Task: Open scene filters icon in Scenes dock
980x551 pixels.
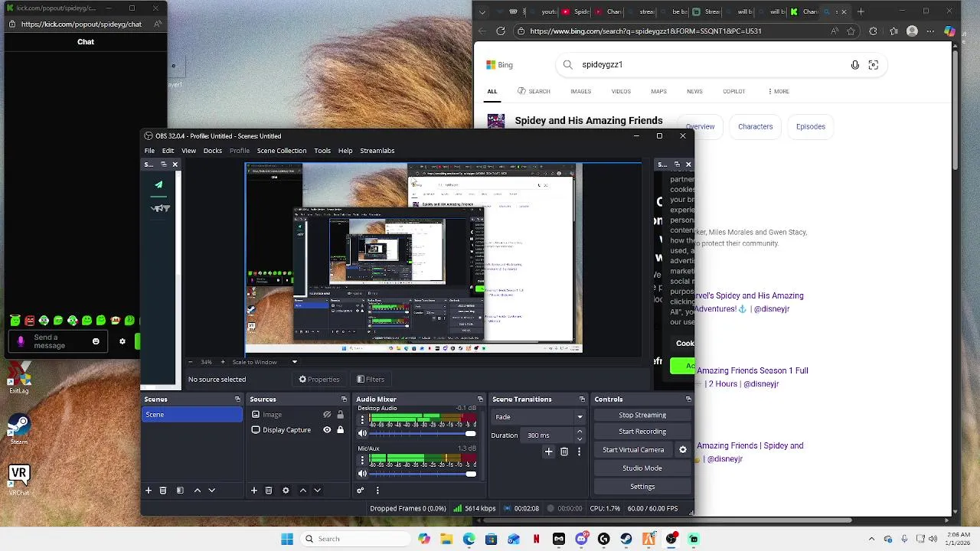Action: pyautogui.click(x=180, y=491)
